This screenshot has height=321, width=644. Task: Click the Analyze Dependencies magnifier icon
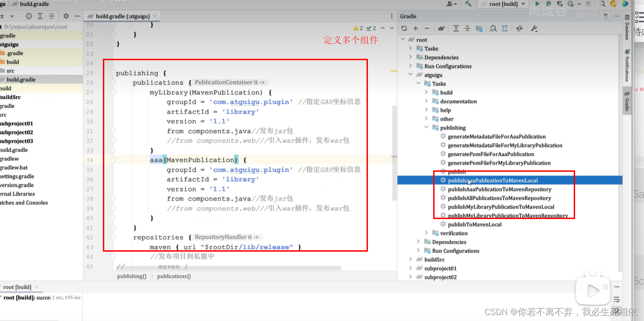493,28
